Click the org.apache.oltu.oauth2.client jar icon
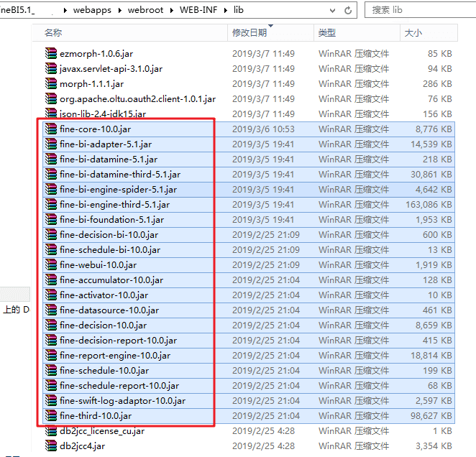This screenshot has height=457, width=476. [x=51, y=99]
